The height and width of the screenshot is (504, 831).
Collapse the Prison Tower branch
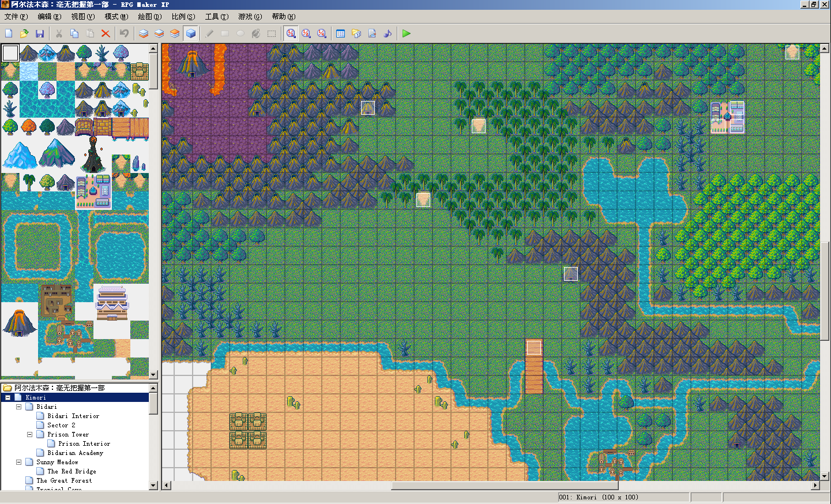click(29, 434)
